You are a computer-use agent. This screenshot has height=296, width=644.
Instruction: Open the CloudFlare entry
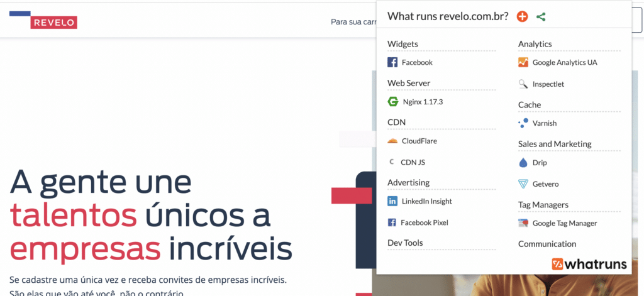419,141
